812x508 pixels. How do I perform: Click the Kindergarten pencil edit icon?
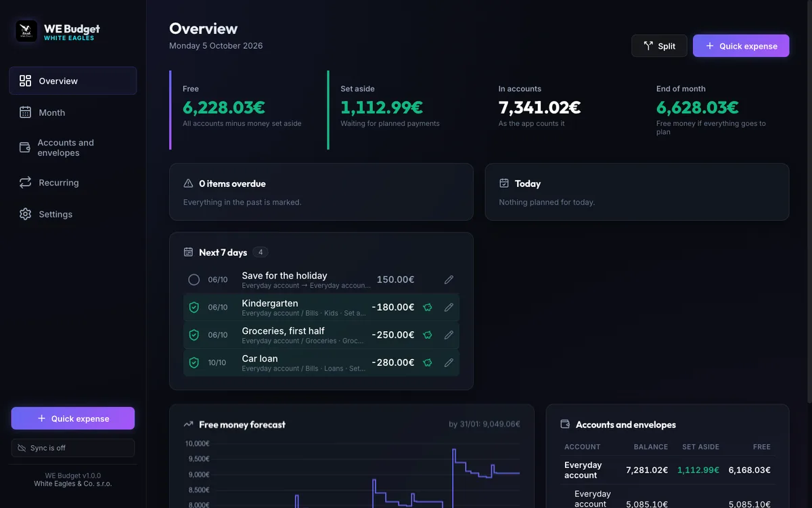tap(449, 308)
